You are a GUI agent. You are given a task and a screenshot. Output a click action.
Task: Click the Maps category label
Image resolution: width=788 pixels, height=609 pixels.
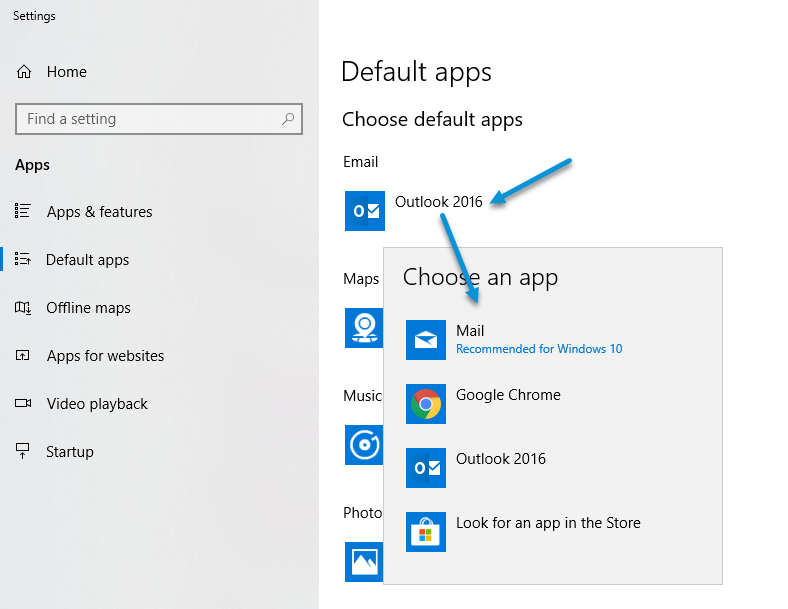361,279
